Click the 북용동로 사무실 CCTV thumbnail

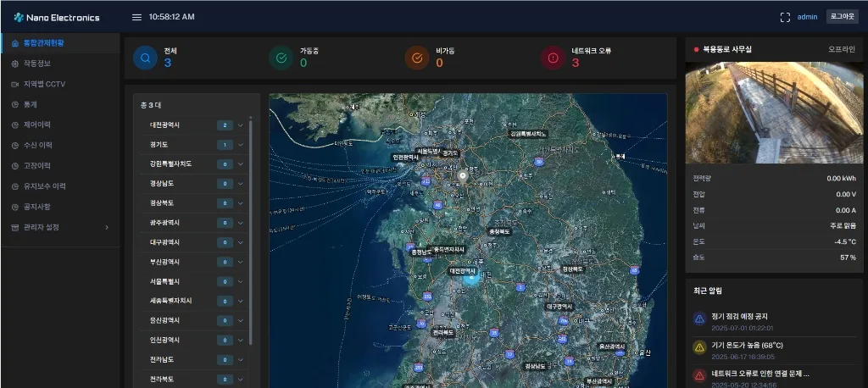[x=774, y=113]
